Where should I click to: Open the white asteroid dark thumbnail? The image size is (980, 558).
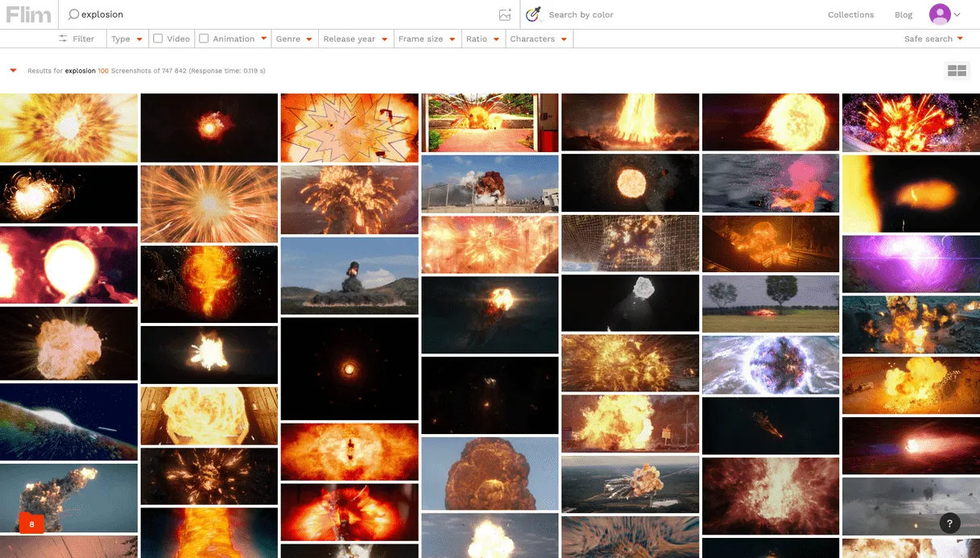[630, 304]
